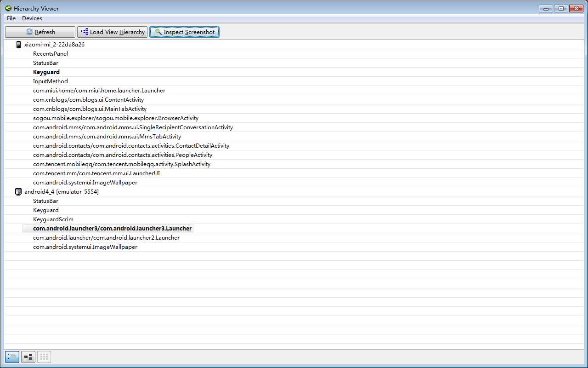This screenshot has width=588, height=368.
Task: Select the RecentsPanel window
Action: (51, 54)
